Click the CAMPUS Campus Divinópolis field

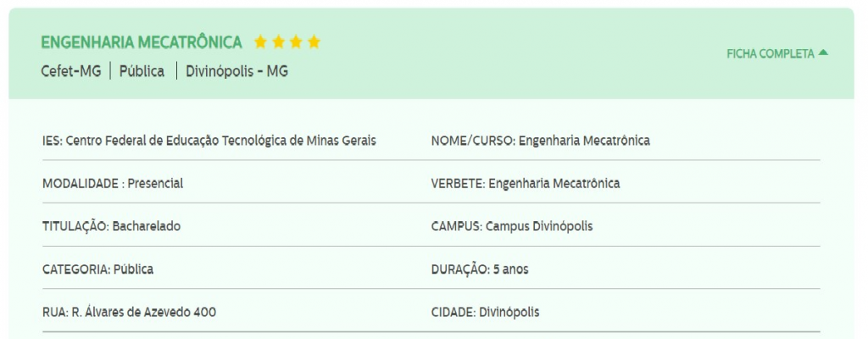(511, 226)
